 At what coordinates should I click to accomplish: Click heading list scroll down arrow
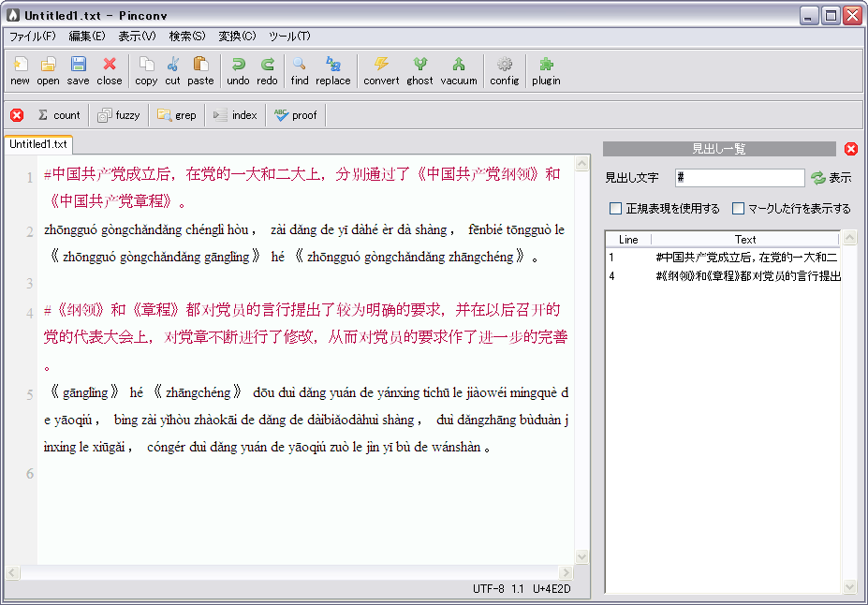(x=849, y=586)
